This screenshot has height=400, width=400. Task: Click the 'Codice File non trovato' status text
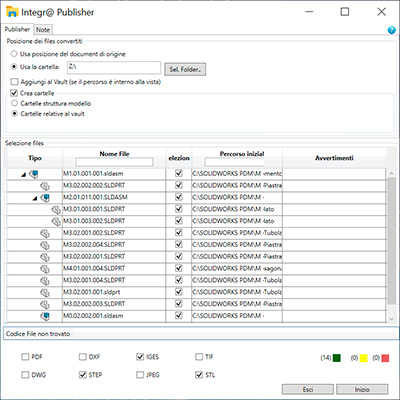(x=38, y=334)
